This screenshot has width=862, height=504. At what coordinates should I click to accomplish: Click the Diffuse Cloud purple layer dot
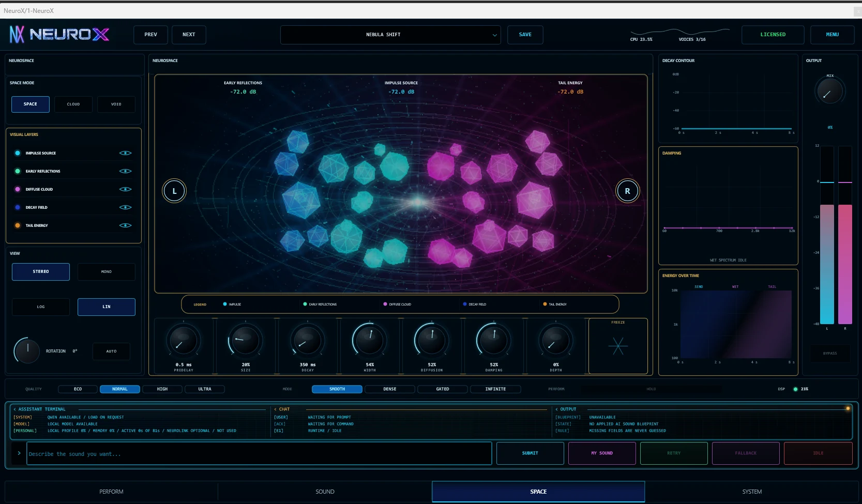click(x=18, y=189)
